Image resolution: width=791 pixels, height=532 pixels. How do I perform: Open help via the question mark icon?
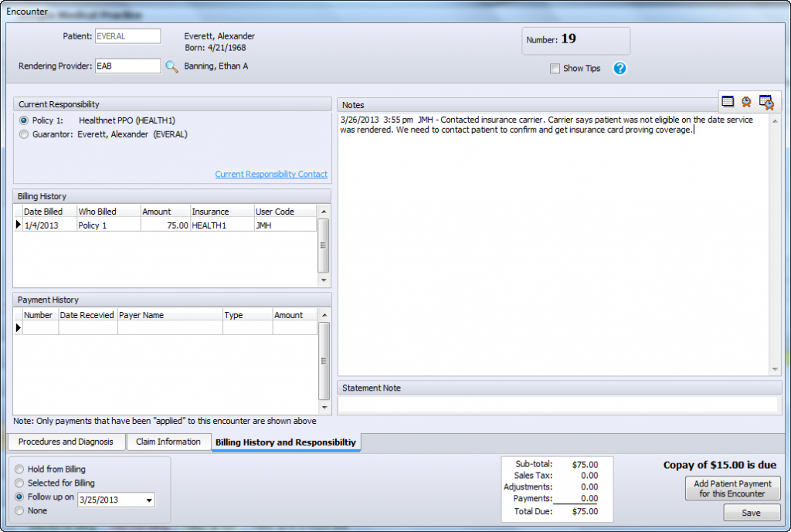pyautogui.click(x=620, y=69)
